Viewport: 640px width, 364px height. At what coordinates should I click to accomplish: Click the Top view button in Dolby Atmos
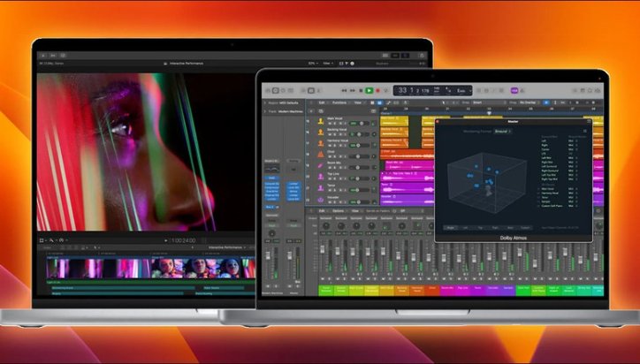point(480,227)
